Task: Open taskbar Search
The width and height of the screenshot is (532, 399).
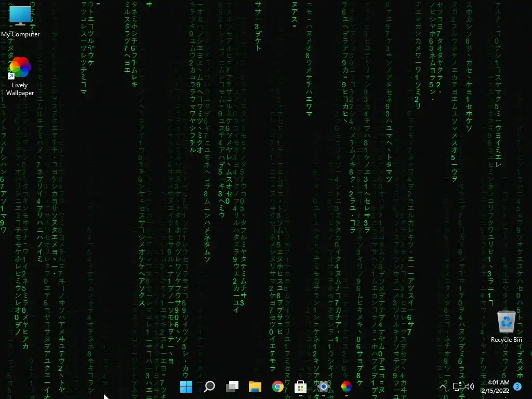Action: pyautogui.click(x=209, y=387)
